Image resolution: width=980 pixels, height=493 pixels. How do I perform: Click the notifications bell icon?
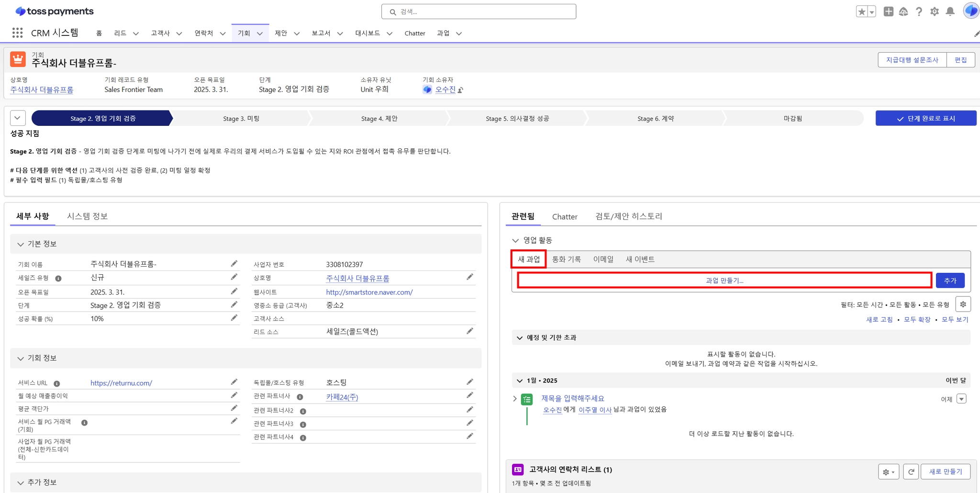[950, 11]
